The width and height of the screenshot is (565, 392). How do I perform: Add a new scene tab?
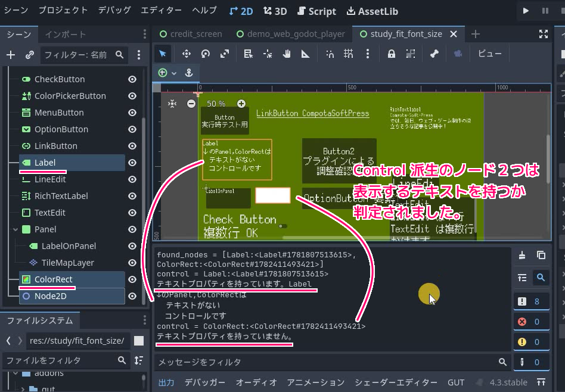tap(475, 34)
